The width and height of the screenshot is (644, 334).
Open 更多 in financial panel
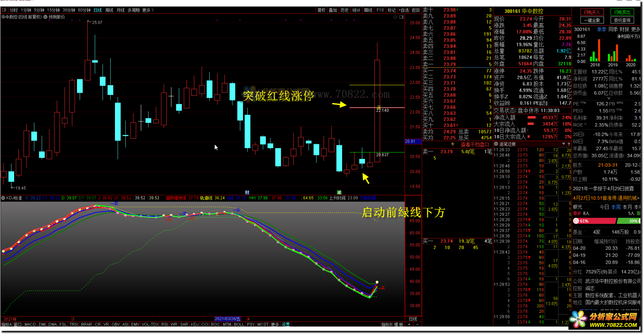(636, 29)
